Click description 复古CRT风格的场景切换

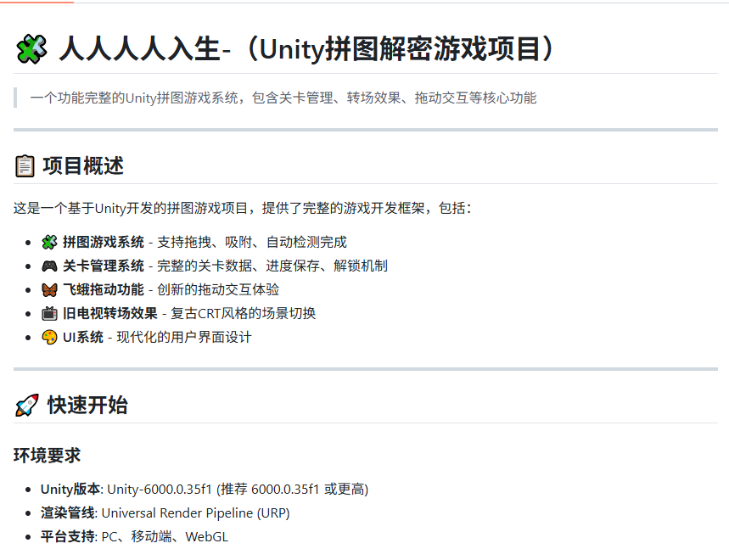point(244,313)
